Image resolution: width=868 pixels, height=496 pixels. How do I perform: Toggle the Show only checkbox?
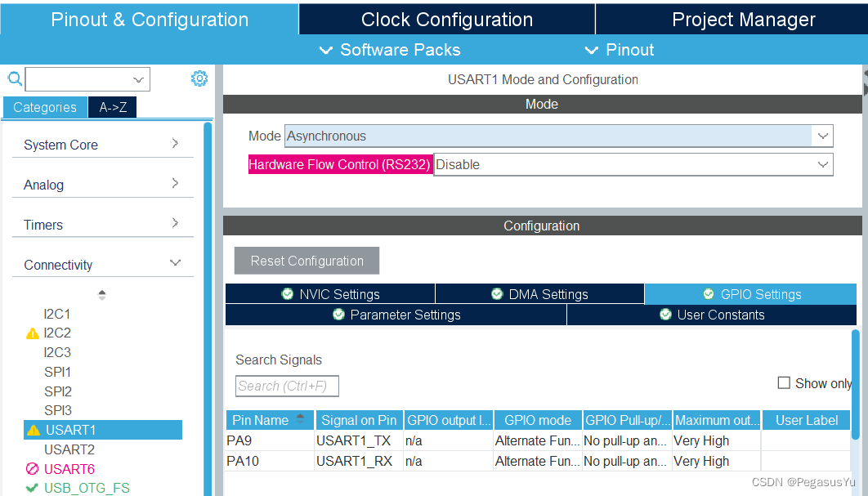click(784, 382)
